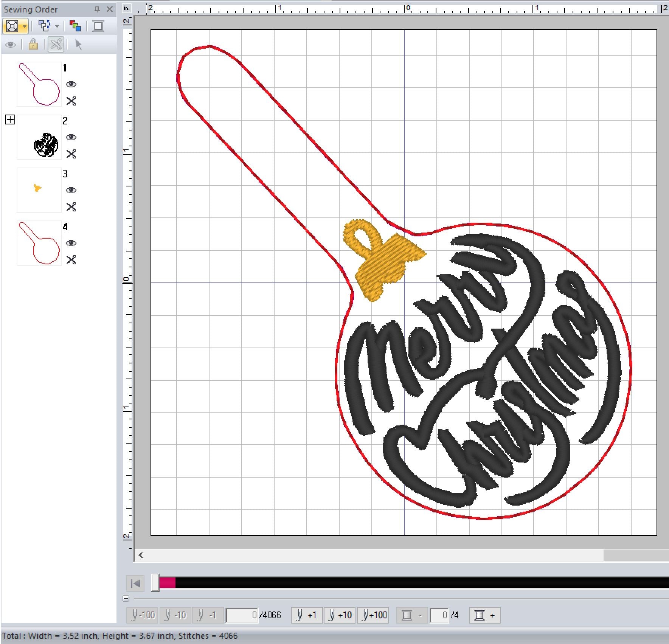
Task: Click the arrow pointer select icon
Action: coord(78,45)
